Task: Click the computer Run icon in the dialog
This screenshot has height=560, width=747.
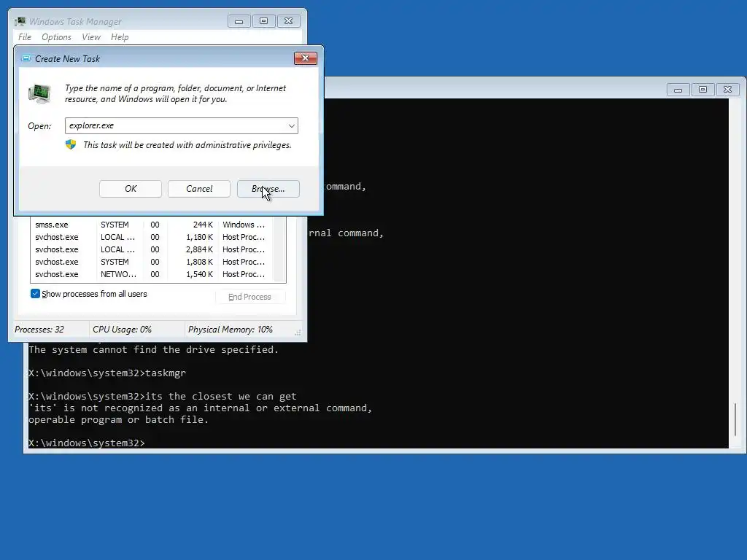Action: coord(39,93)
